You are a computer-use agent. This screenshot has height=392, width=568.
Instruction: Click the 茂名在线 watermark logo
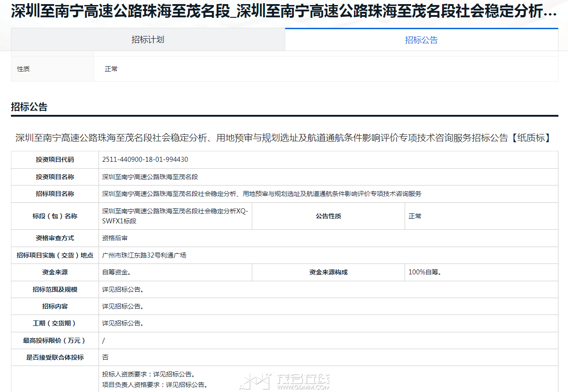[287, 381]
